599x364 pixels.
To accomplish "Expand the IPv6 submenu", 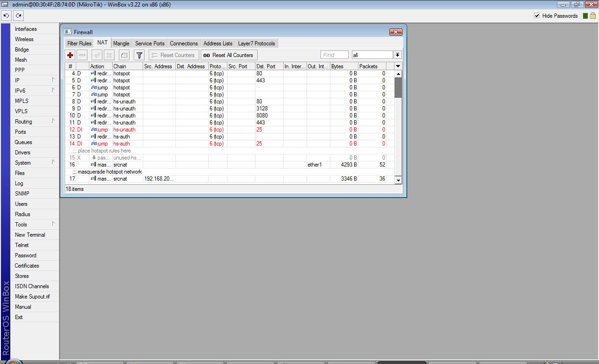I will click(x=34, y=91).
